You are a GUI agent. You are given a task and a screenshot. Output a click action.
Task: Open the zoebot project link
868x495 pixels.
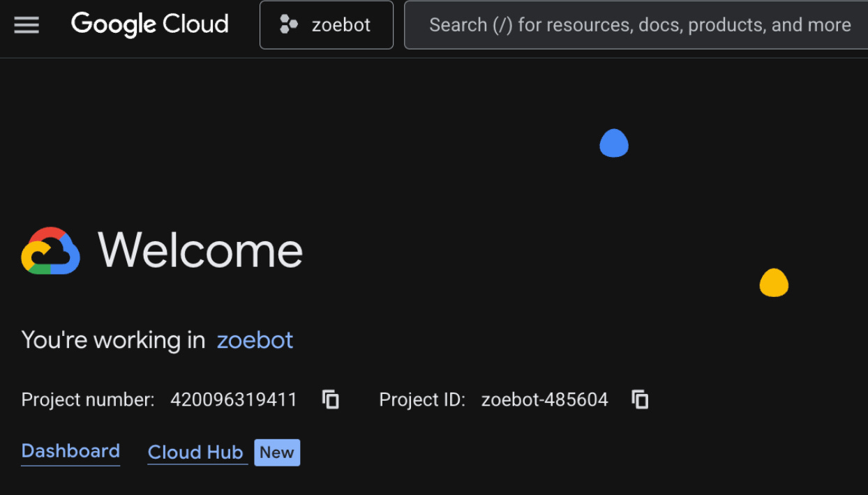pos(255,340)
